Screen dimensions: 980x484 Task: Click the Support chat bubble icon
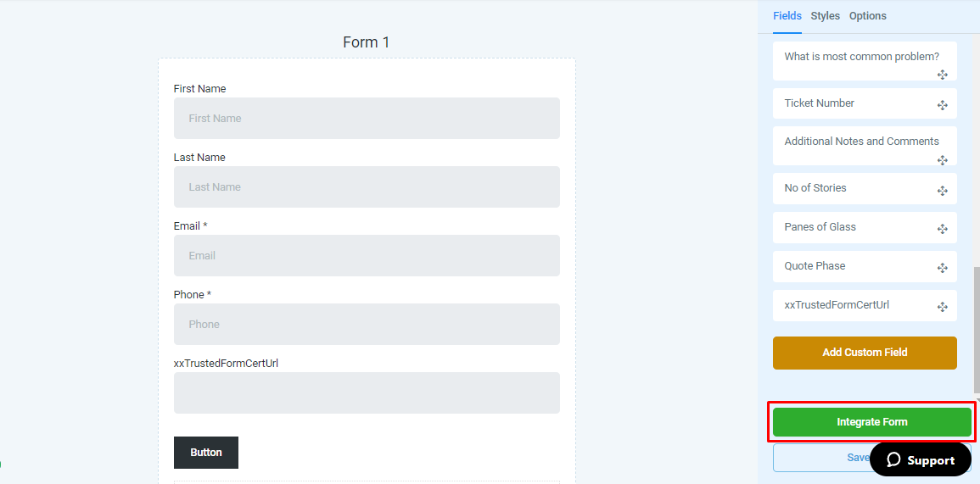pos(893,460)
